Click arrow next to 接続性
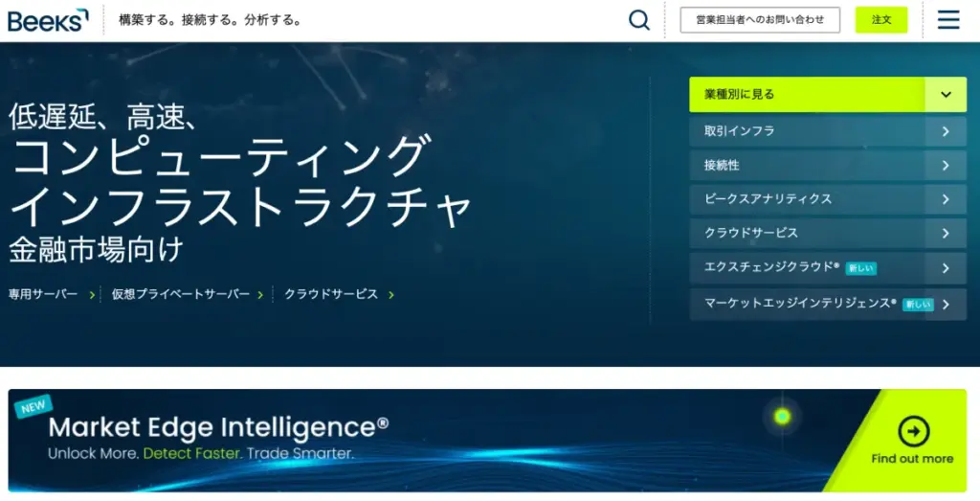The height and width of the screenshot is (501, 980). (946, 165)
